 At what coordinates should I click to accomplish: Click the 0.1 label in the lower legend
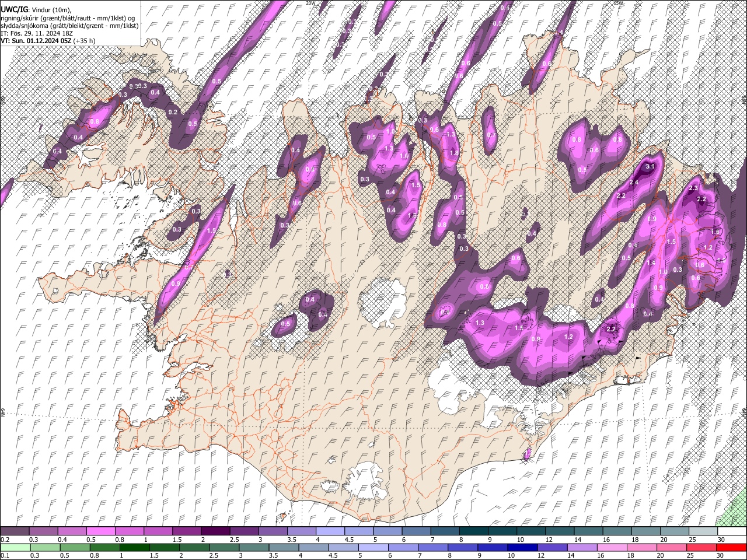click(x=5, y=556)
